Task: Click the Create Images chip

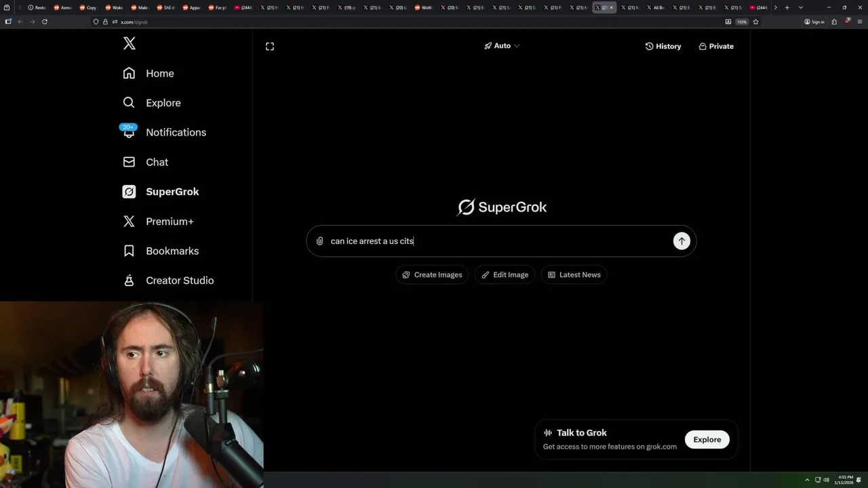Action: click(x=432, y=274)
